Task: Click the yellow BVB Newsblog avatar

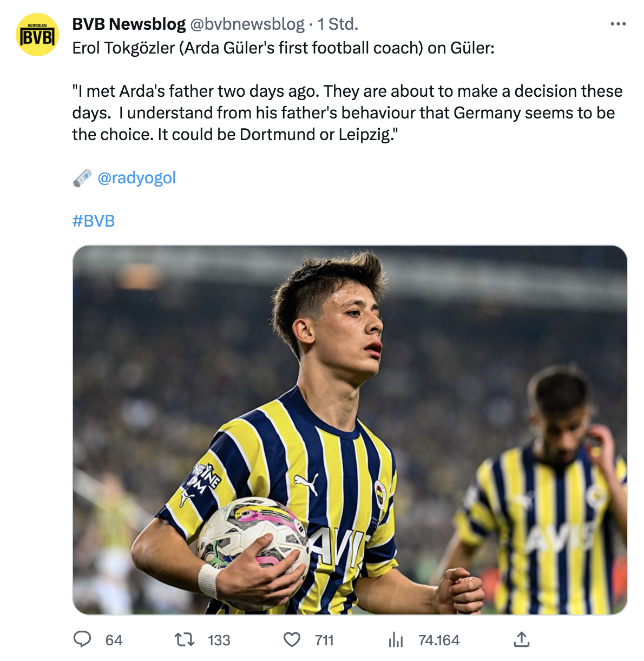Action: [x=37, y=35]
